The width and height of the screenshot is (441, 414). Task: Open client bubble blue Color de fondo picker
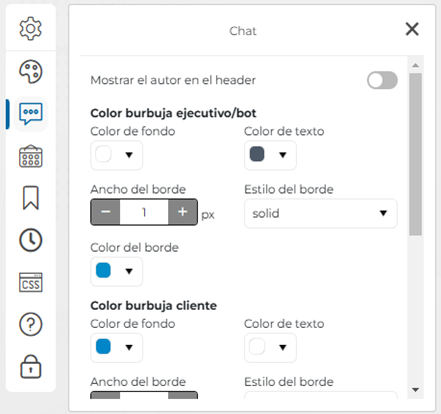116,348
